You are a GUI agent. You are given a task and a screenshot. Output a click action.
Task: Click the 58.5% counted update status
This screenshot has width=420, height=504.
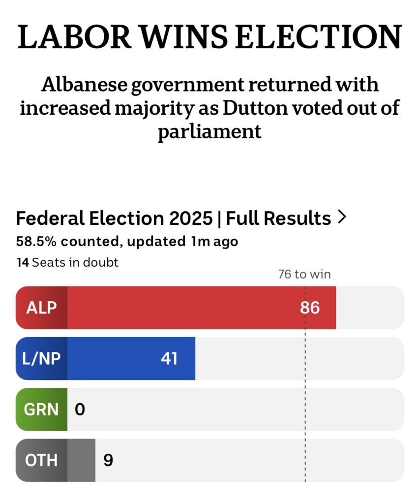pyautogui.click(x=127, y=241)
